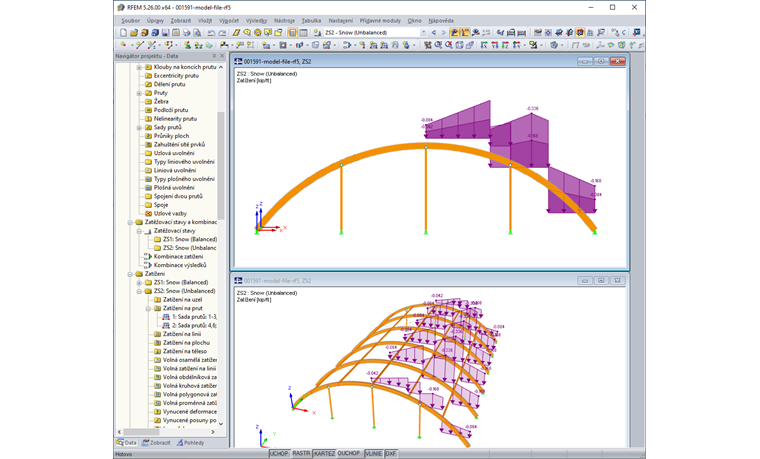The image size is (760, 459).
Task: Toggle the show loads button
Action: click(454, 32)
